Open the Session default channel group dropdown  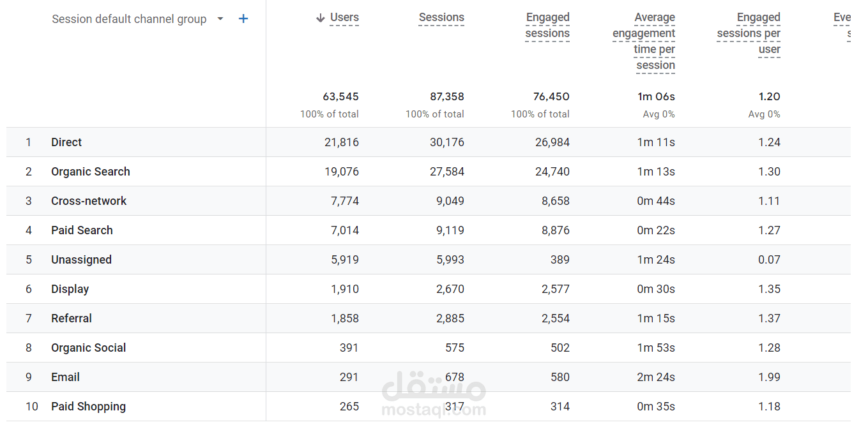(x=220, y=19)
